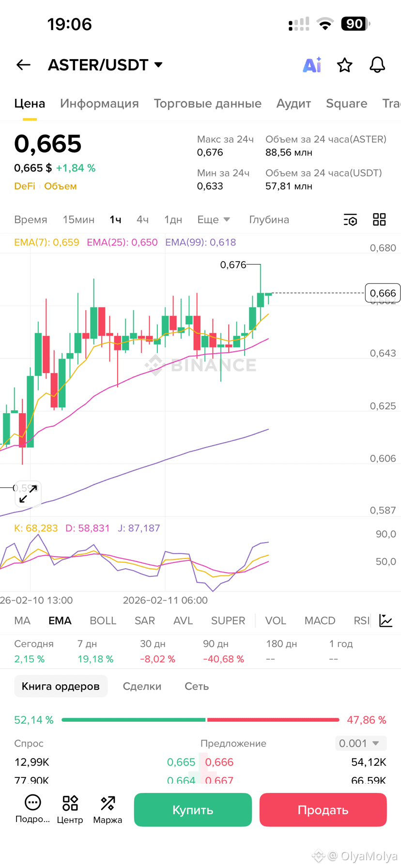
Task: Tap the back arrow icon
Action: [23, 65]
